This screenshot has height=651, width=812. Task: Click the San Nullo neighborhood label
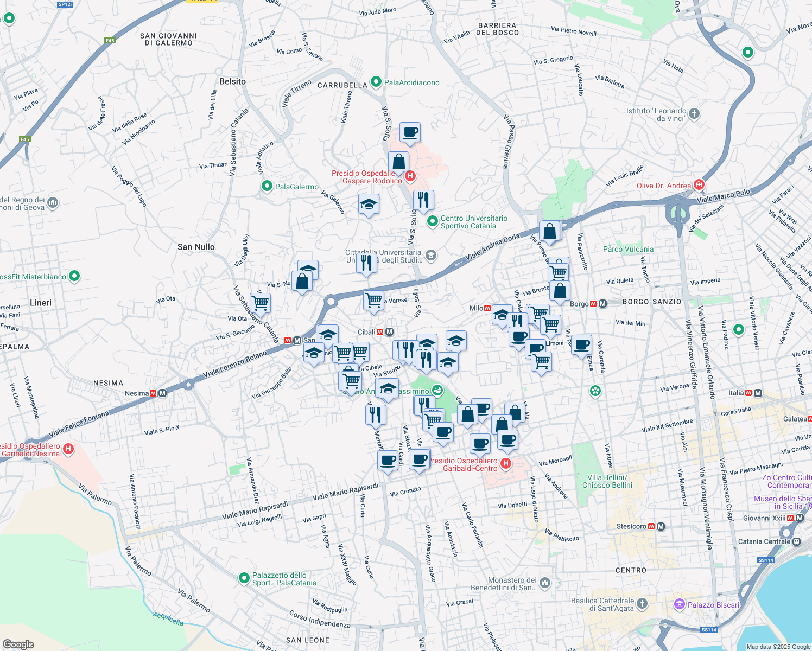pos(196,247)
